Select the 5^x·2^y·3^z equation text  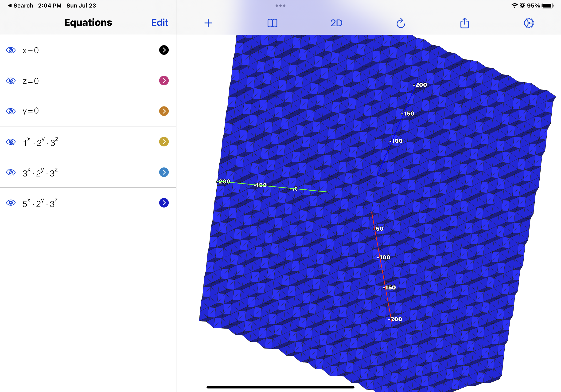40,203
